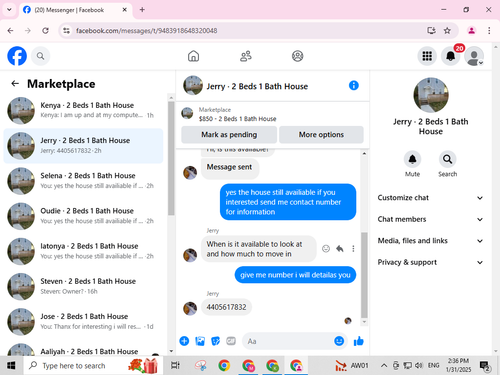Viewport: 500px width, 375px height.
Task: Open Task View on the taskbar
Action: coord(175,366)
